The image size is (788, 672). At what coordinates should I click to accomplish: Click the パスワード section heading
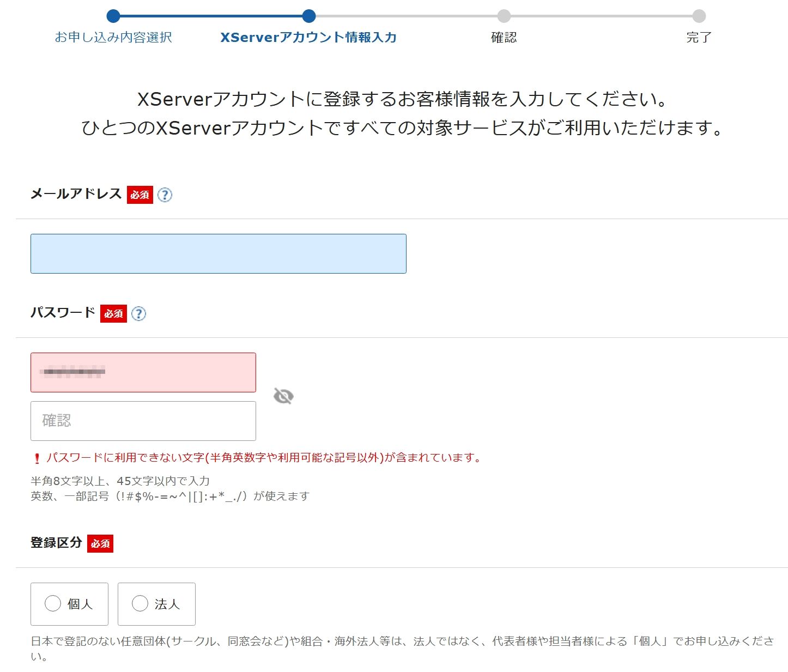coord(63,313)
